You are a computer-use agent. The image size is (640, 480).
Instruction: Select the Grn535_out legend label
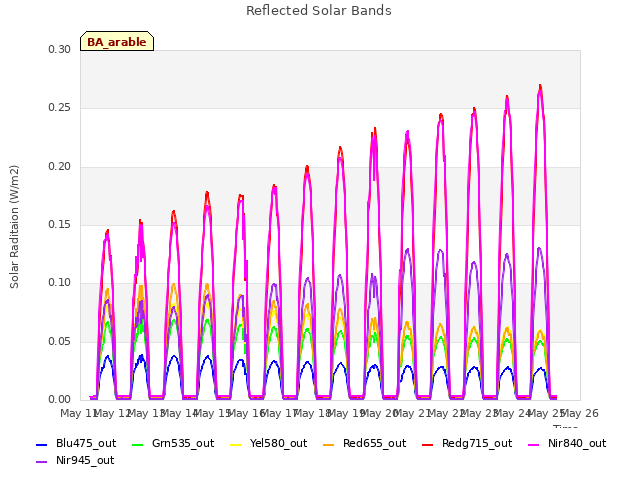(x=183, y=443)
